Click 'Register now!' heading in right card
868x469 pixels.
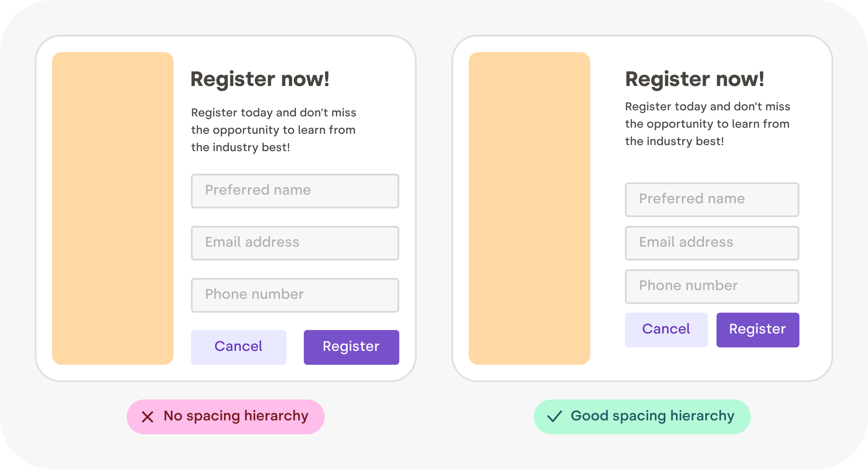[694, 79]
